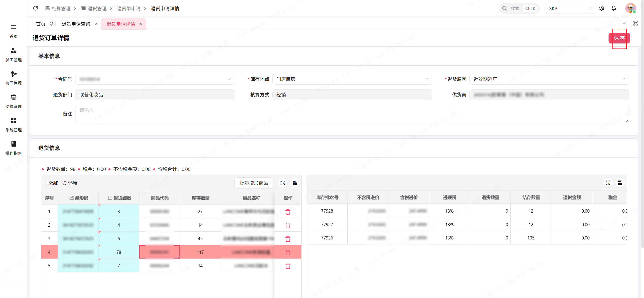Switch to the 退货申请查询 tab
Image resolution: width=644 pixels, height=298 pixels.
coord(76,24)
